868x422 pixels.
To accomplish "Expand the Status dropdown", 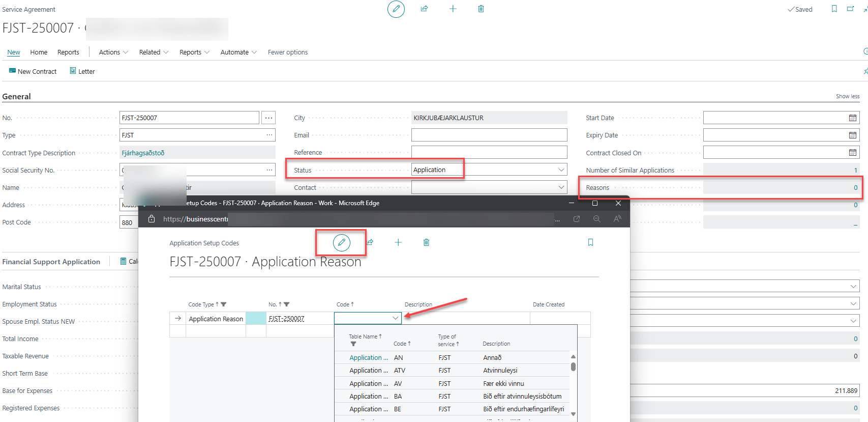I will tap(561, 170).
